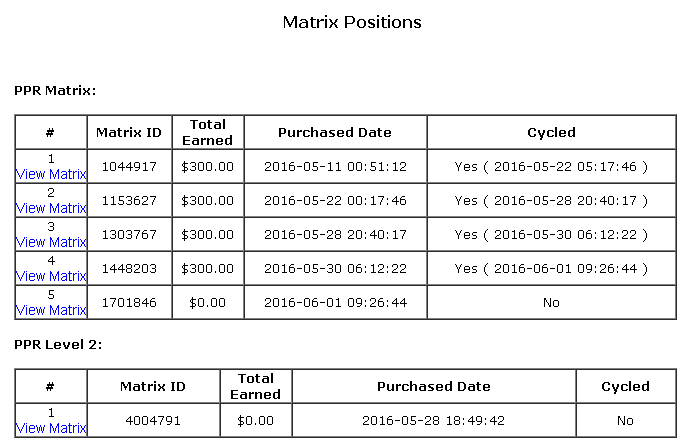The height and width of the screenshot is (444, 683).
Task: Click Cycled column header in PPR Matrix table
Action: (x=551, y=132)
